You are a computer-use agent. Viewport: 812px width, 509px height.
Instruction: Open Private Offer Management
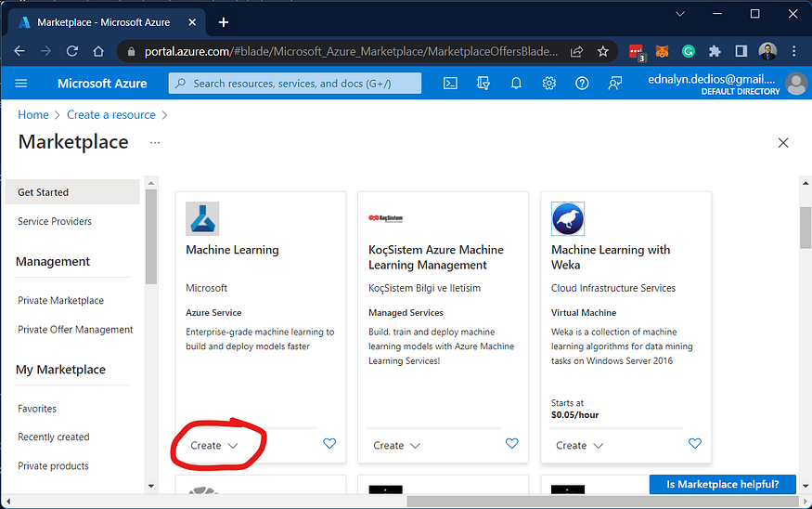click(75, 330)
